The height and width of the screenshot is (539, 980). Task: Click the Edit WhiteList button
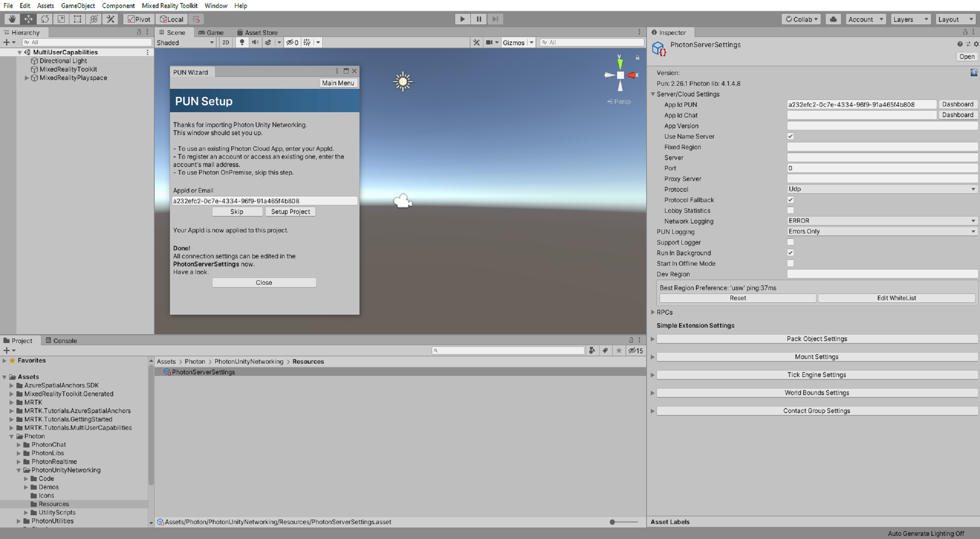(896, 297)
